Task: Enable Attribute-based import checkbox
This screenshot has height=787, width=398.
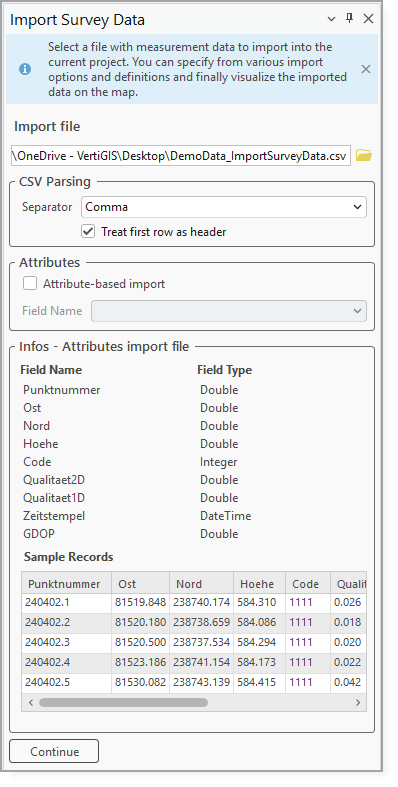Action: coord(30,284)
